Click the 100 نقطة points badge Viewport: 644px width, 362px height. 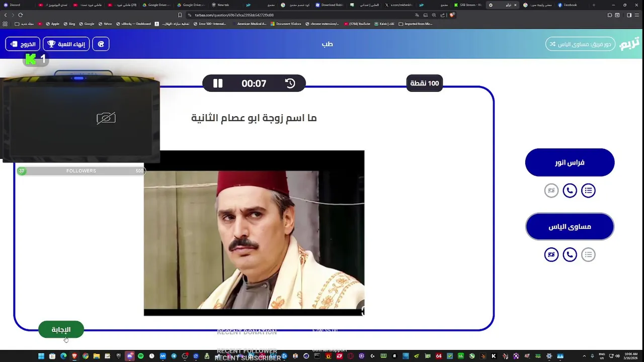coord(425,83)
